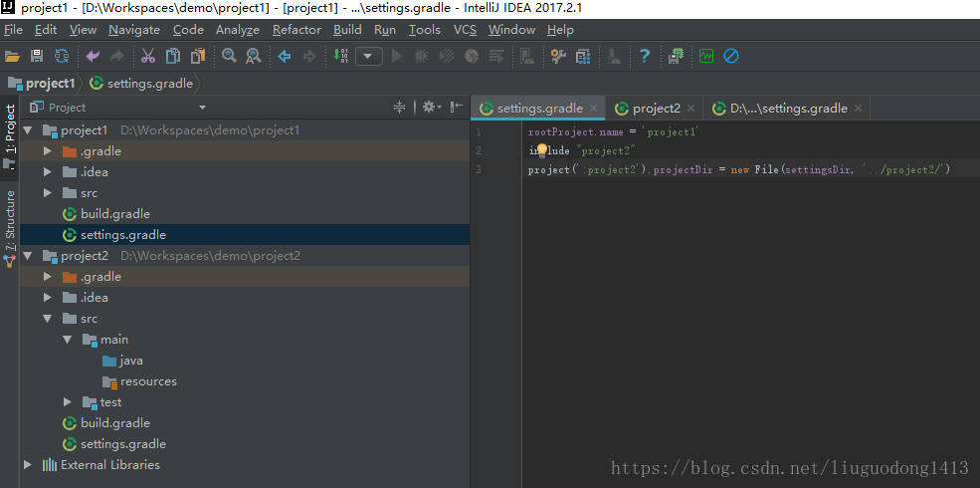This screenshot has height=488, width=980.
Task: Expand the .idea folder under project1
Action: pyautogui.click(x=48, y=172)
